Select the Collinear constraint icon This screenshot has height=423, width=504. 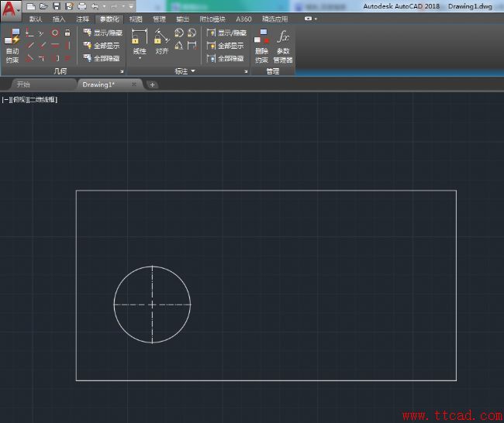[x=41, y=33]
